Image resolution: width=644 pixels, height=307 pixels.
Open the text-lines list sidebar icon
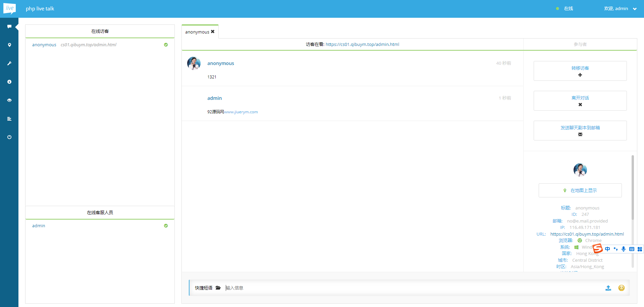point(9,119)
